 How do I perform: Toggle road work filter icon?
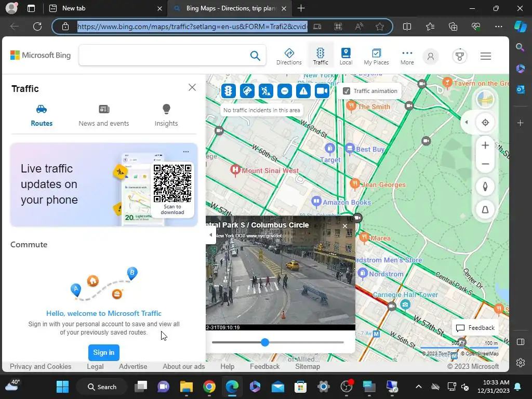[265, 91]
